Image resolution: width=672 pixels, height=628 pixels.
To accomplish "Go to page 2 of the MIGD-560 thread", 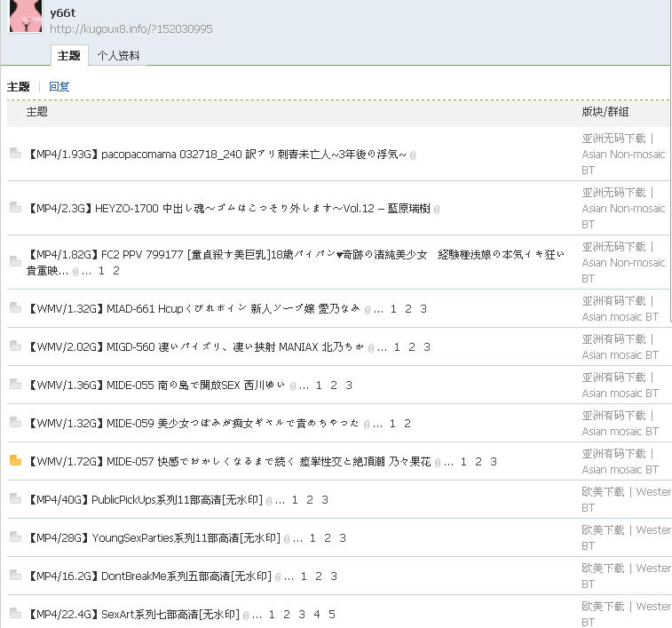I will (x=412, y=346).
